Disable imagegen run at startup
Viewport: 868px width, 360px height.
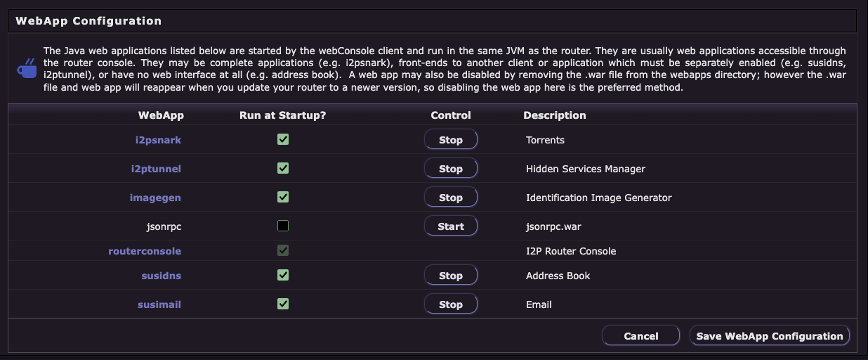[283, 197]
